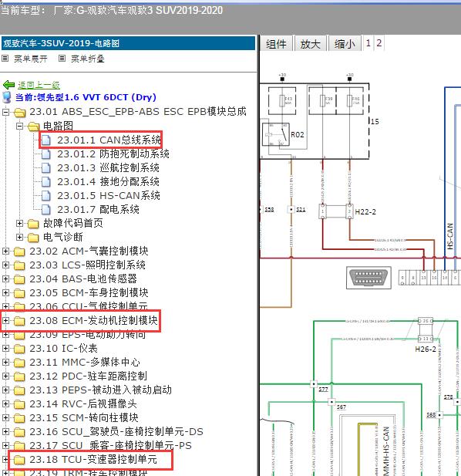Open 23.01.1 CAN总线系统 document
The image size is (461, 476).
point(109,140)
